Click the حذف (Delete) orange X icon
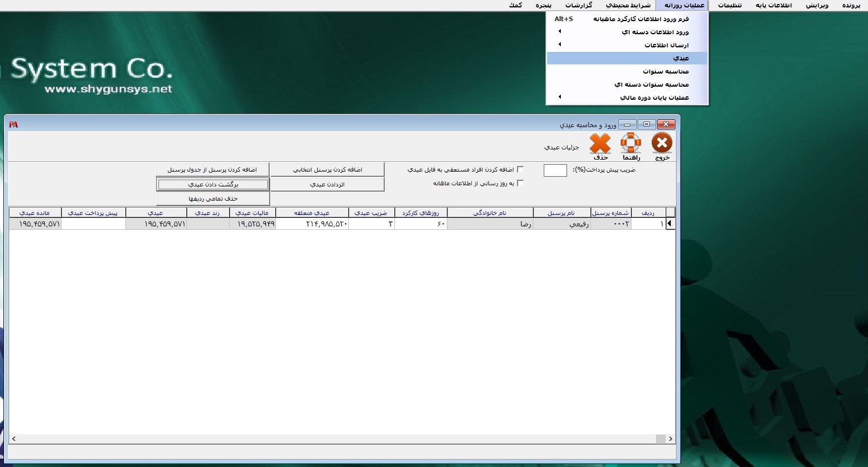The height and width of the screenshot is (467, 868). tap(600, 144)
